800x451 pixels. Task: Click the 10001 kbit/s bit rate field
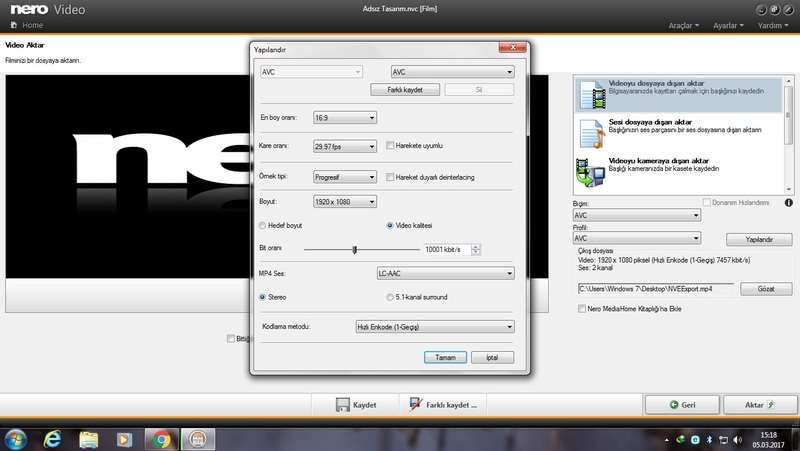[447, 249]
